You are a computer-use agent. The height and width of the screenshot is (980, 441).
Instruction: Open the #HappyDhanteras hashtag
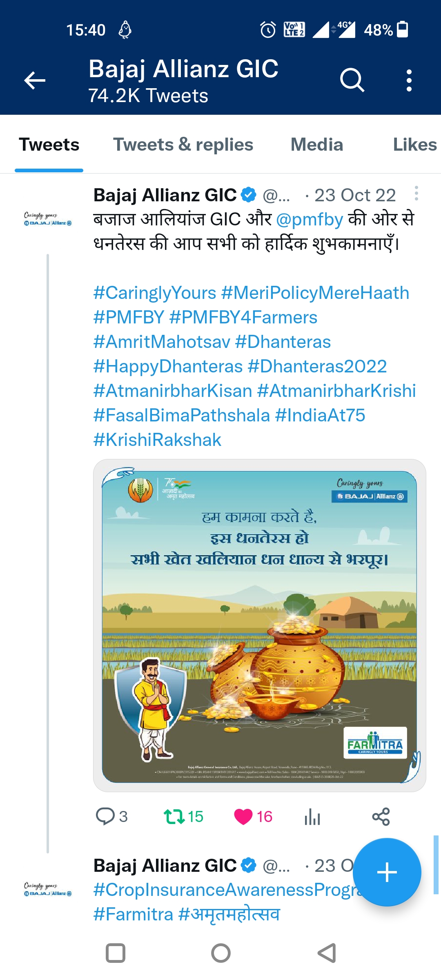tap(168, 366)
